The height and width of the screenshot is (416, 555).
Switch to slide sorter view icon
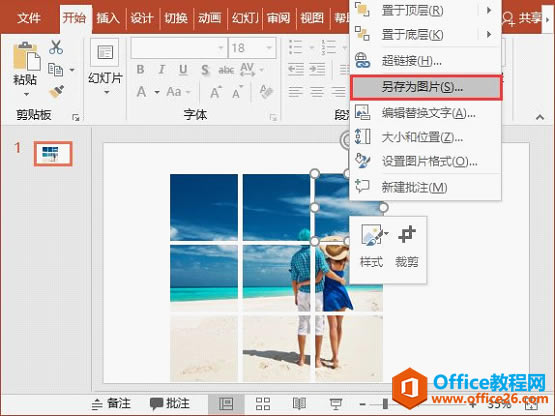tap(263, 404)
